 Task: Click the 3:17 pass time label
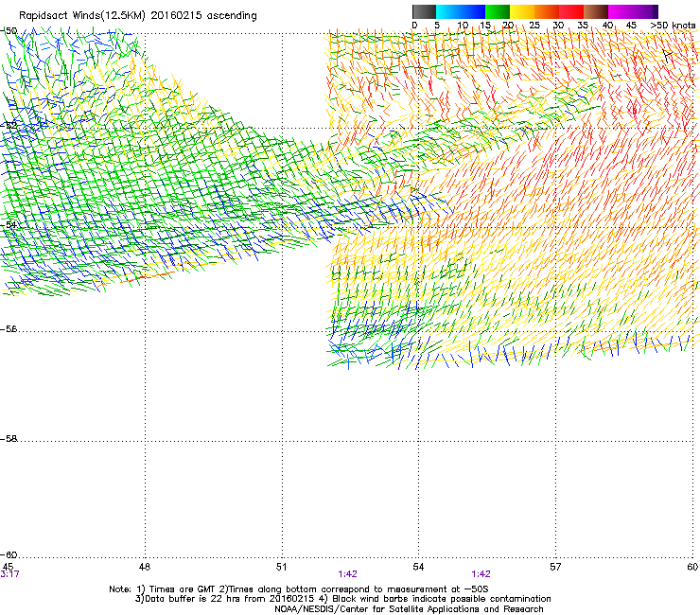click(9, 574)
